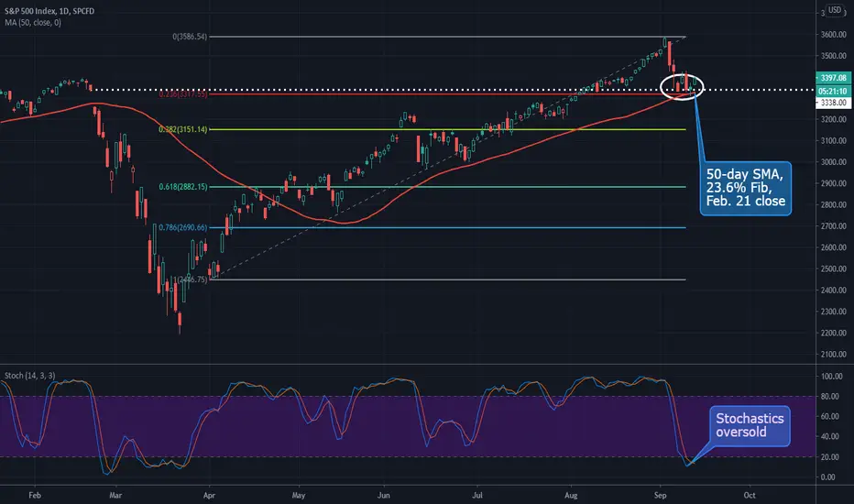The height and width of the screenshot is (504, 854).
Task: Click the 3338.00 price label
Action: pos(833,103)
